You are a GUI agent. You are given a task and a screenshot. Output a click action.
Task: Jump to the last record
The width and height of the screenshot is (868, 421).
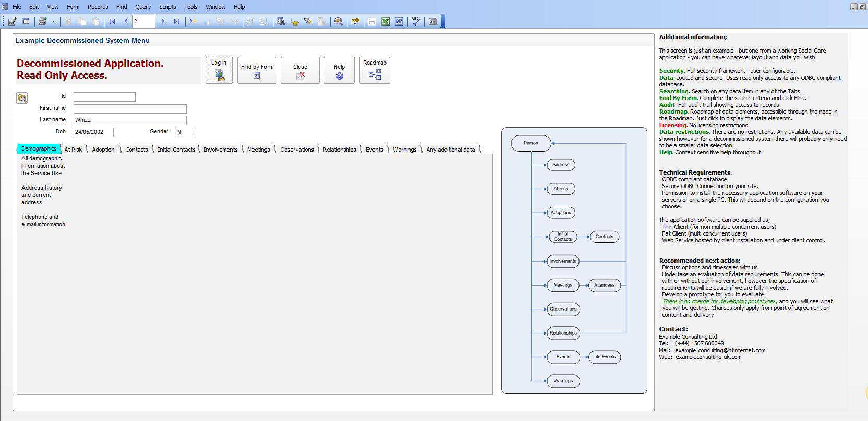(x=177, y=21)
